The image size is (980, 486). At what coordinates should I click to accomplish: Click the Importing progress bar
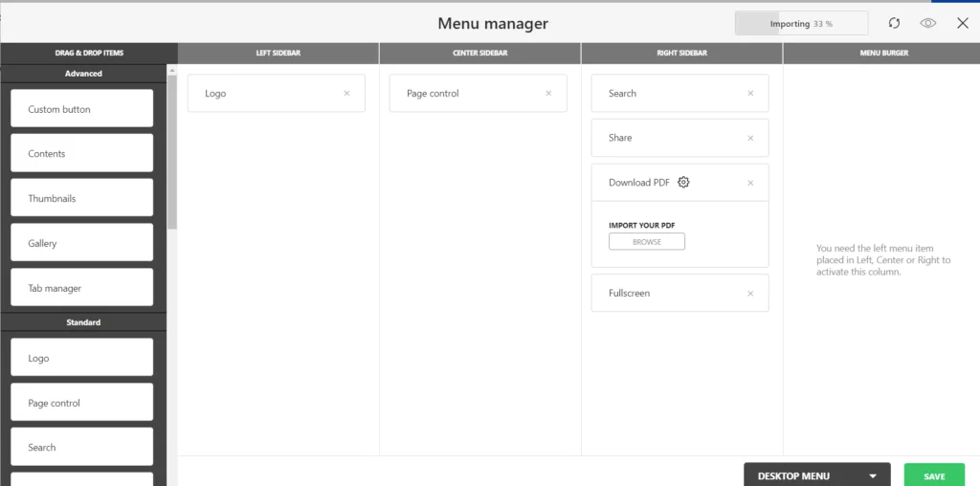(801, 24)
